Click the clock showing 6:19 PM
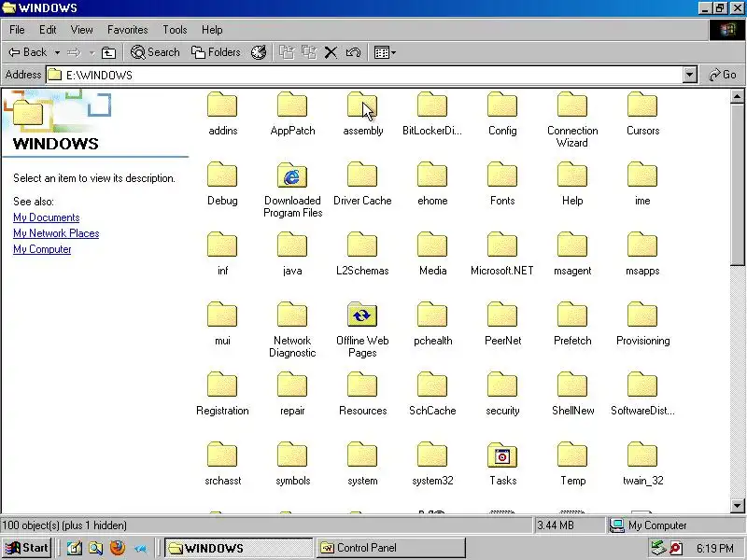Image resolution: width=747 pixels, height=560 pixels. coord(714,549)
